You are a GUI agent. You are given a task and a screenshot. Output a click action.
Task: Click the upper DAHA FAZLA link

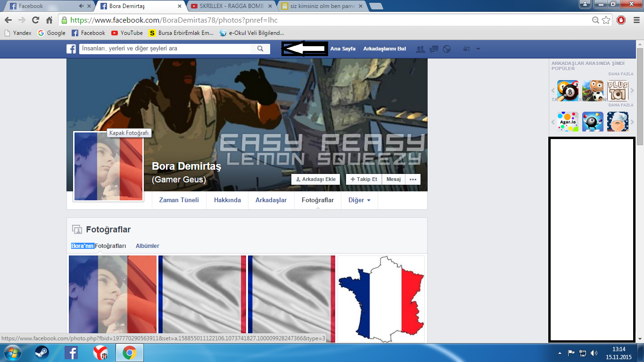point(621,74)
